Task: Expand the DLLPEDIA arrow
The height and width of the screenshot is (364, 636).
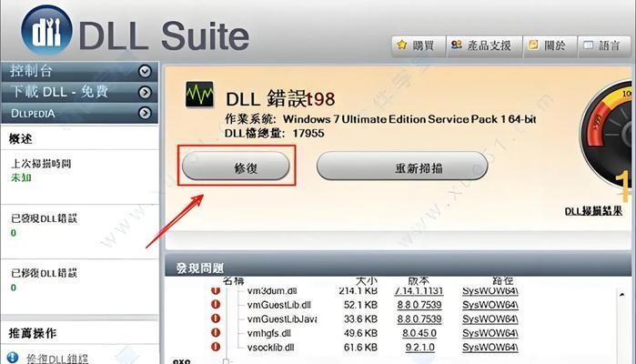Action: [145, 113]
